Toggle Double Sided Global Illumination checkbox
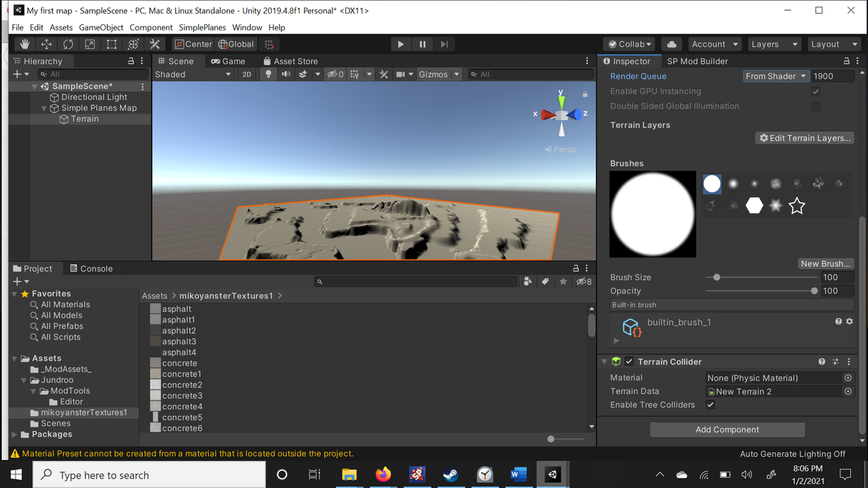The image size is (868, 488). [816, 106]
